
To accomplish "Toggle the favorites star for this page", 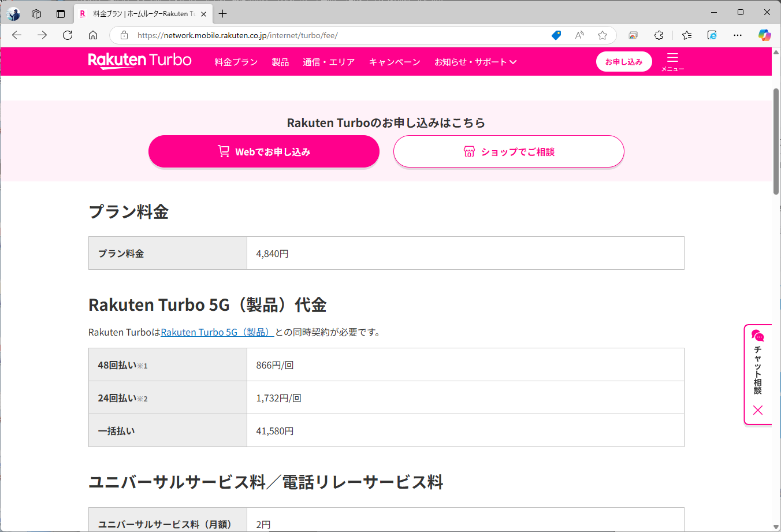I will click(603, 35).
